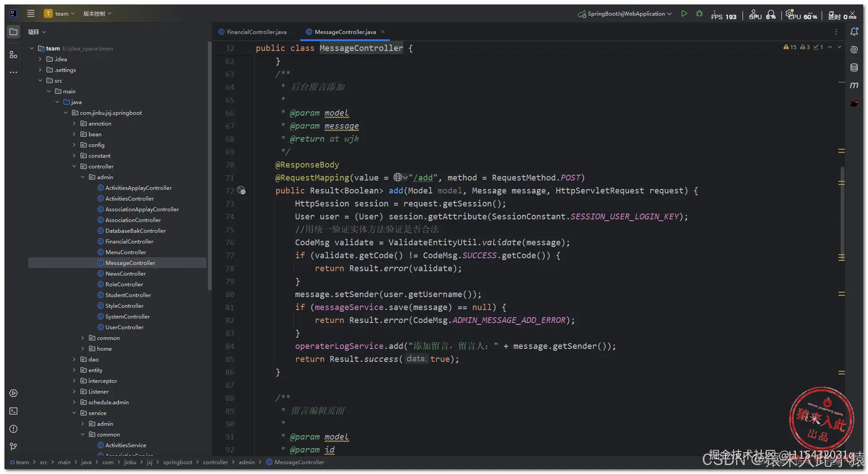This screenshot has height=474, width=868.
Task: Click the gutter icon on line 72
Action: tap(241, 191)
